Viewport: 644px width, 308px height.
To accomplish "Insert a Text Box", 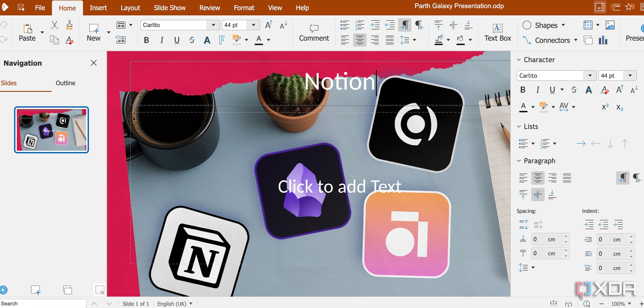I will pyautogui.click(x=497, y=33).
